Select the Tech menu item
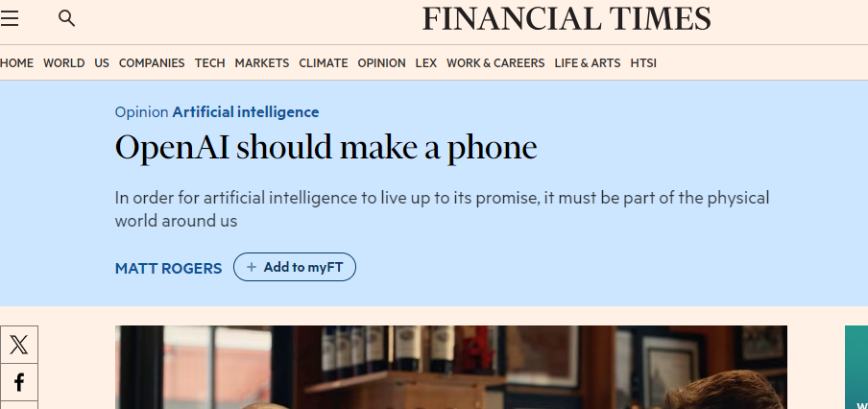The height and width of the screenshot is (409, 868). [209, 63]
